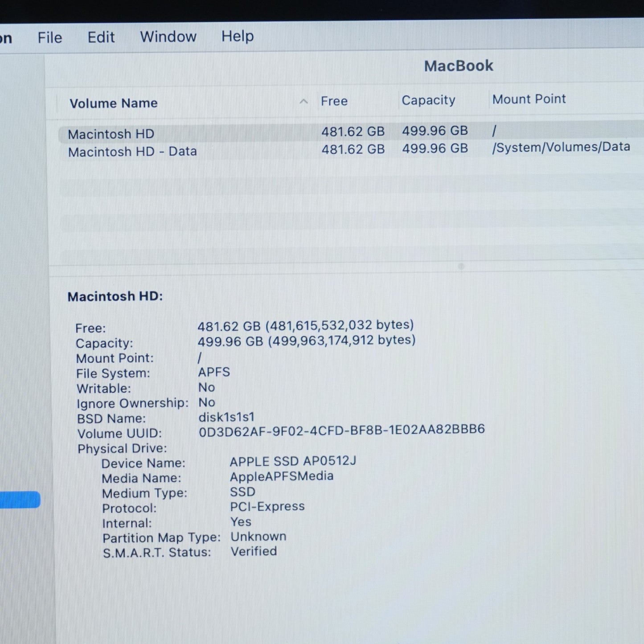The width and height of the screenshot is (644, 644).
Task: Click the "S.M.A.R.T. Status:" label
Action: 157,553
